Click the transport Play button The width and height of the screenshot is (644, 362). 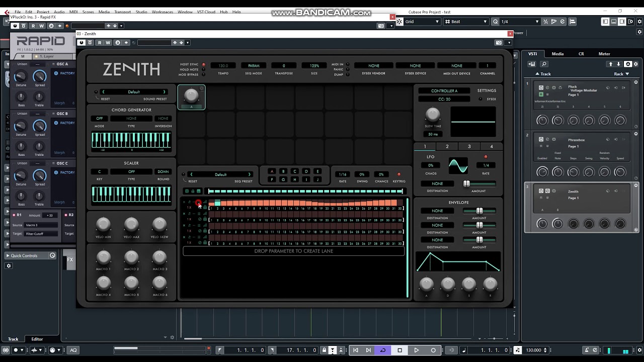417,350
